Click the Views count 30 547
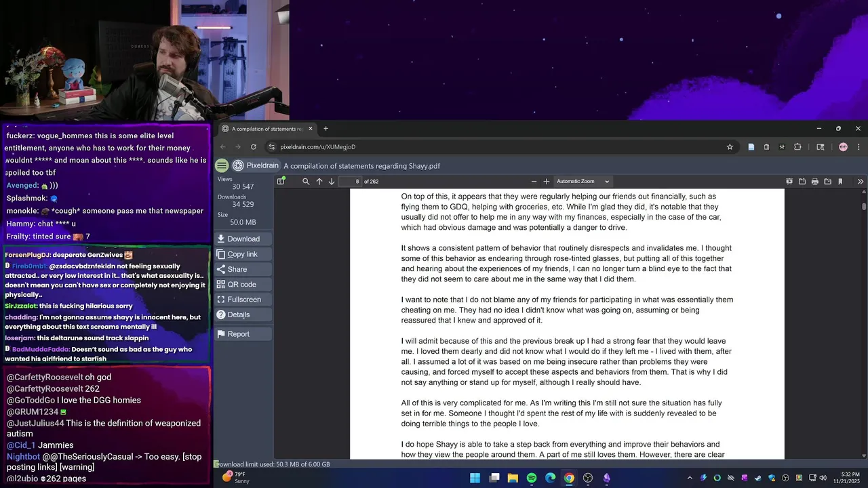This screenshot has width=868, height=488. pos(243,186)
